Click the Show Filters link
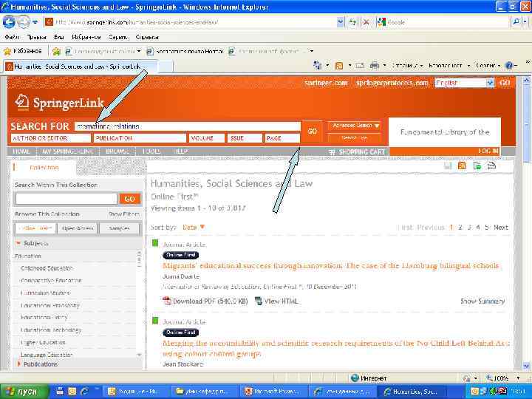The image size is (532, 399). tap(124, 214)
